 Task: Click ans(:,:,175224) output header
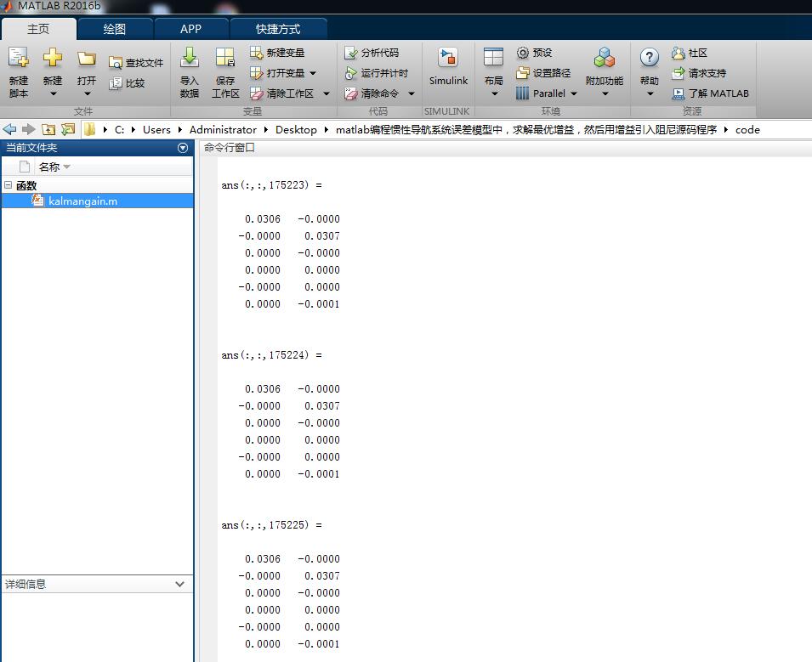click(271, 354)
